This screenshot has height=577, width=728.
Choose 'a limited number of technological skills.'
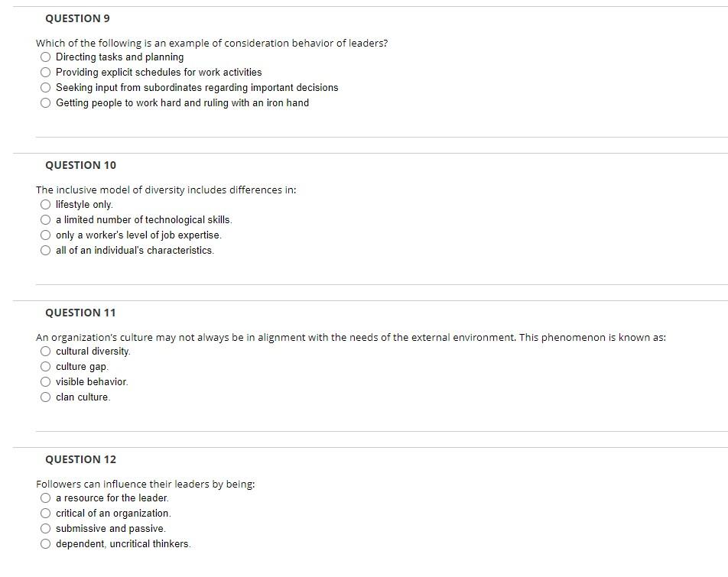pos(44,219)
